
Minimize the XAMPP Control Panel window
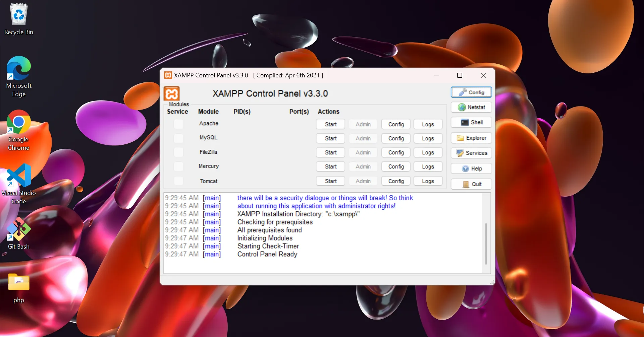click(436, 75)
